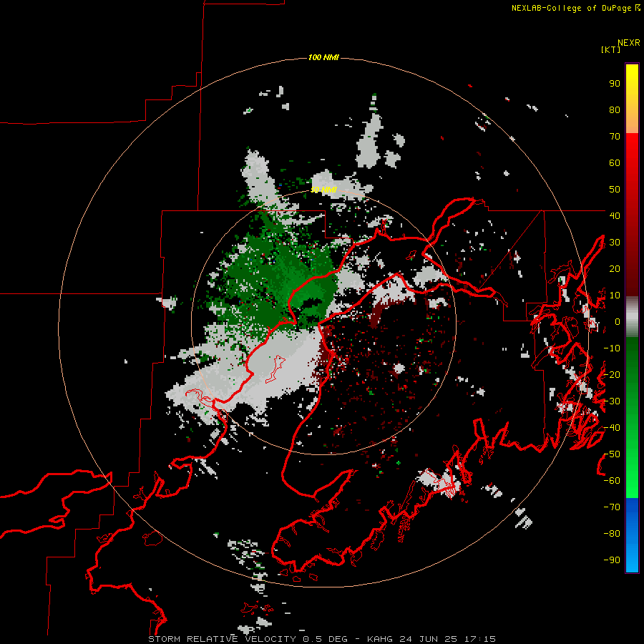Image resolution: width=644 pixels, height=644 pixels.
Task: Click the -20 scale value
Action: point(612,375)
